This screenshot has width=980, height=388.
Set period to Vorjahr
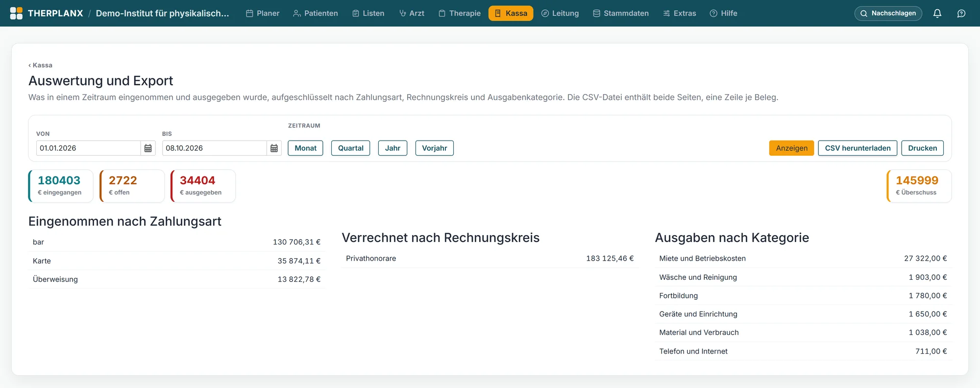click(435, 148)
